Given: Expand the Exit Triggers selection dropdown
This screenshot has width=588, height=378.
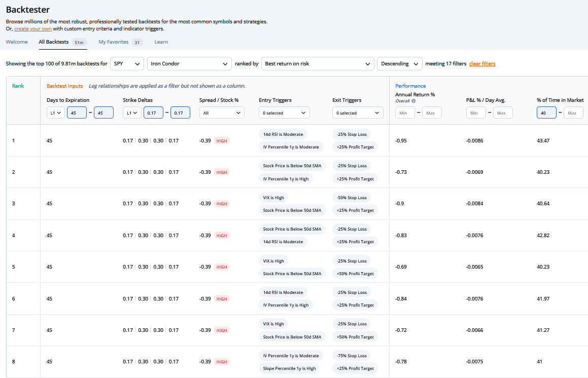Looking at the screenshot, I should click(358, 113).
